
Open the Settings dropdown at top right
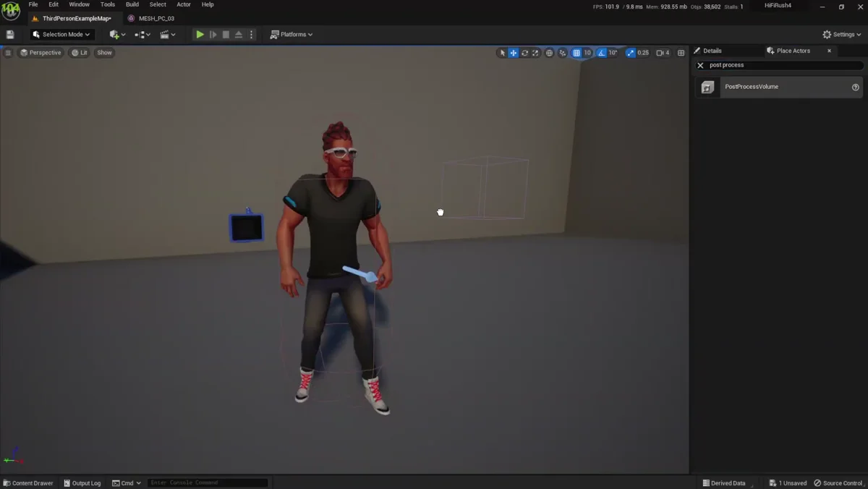click(842, 34)
